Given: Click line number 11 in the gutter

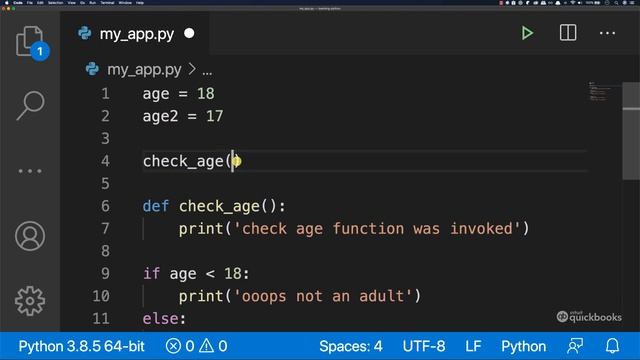Looking at the screenshot, I should tap(101, 318).
